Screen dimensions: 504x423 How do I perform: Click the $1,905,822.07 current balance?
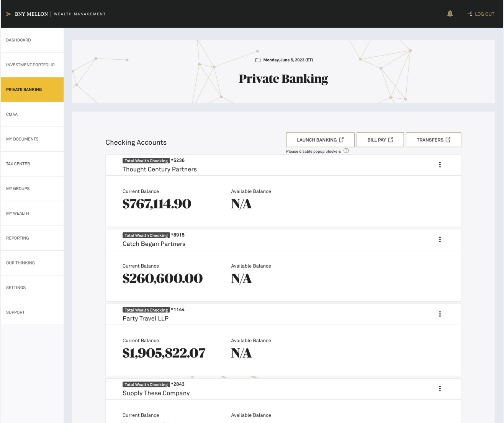164,353
